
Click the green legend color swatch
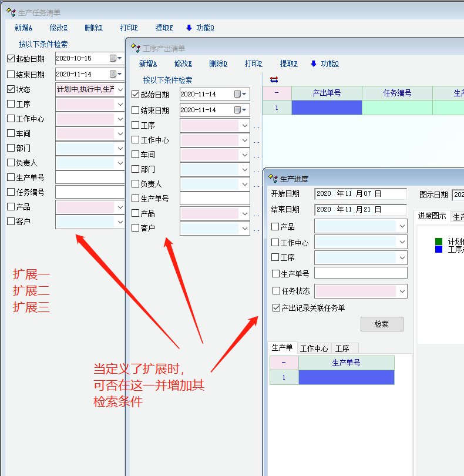[439, 241]
